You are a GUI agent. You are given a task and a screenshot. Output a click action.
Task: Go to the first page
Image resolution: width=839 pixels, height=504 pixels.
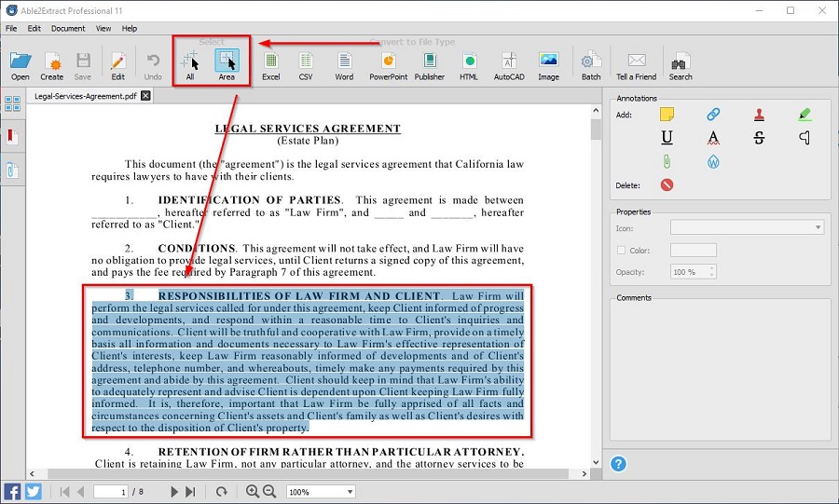point(64,492)
